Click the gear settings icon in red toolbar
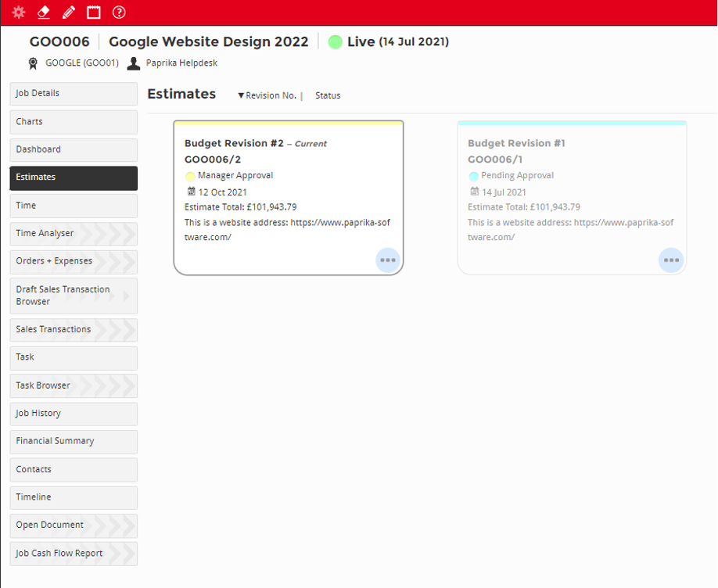The width and height of the screenshot is (718, 588). click(x=19, y=13)
